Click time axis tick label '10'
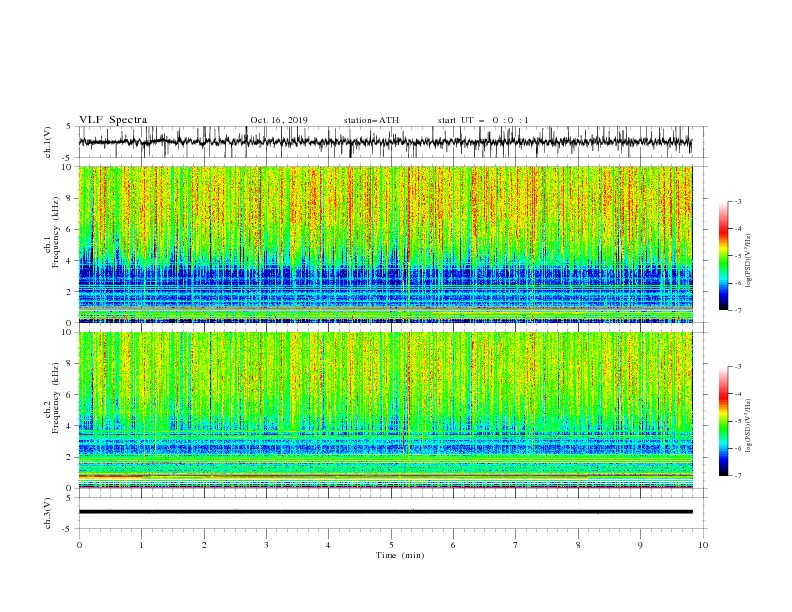792x612 pixels. coord(703,545)
